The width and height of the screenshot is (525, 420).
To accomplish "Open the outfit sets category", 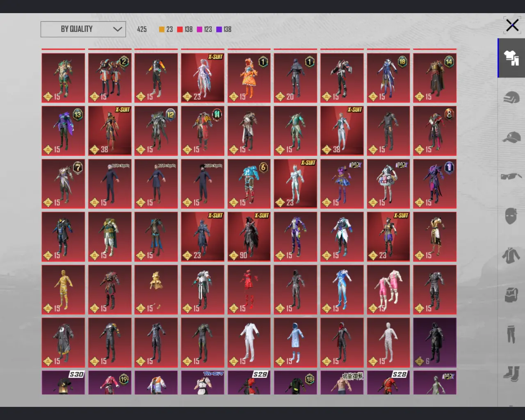I will [511, 58].
